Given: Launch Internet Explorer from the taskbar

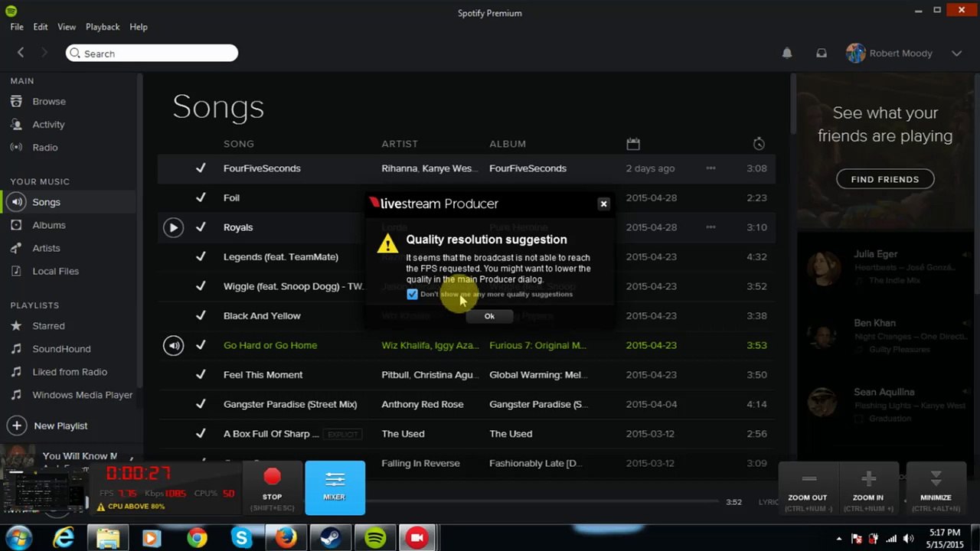Looking at the screenshot, I should [x=64, y=538].
